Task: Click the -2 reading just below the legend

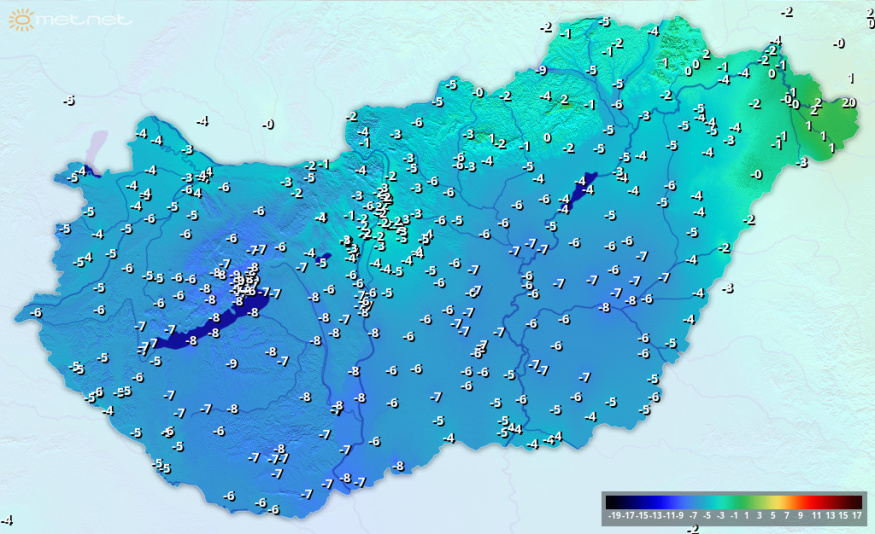Action: pyautogui.click(x=692, y=528)
